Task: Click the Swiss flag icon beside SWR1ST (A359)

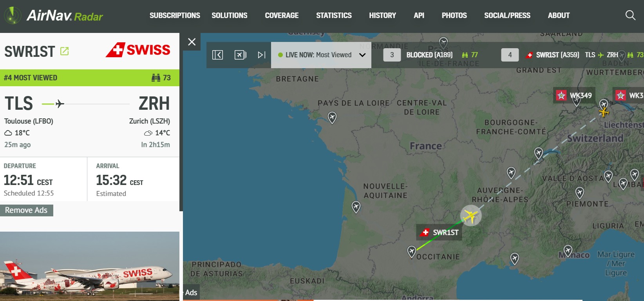Action: pos(529,55)
